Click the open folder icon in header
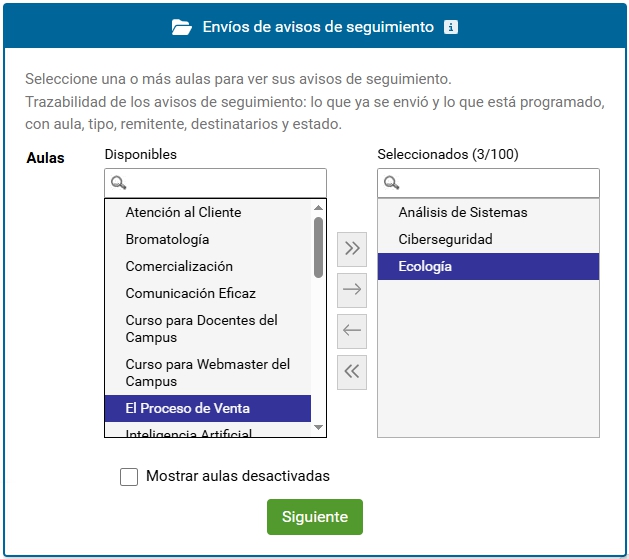Image resolution: width=629 pixels, height=559 pixels. coord(181,27)
